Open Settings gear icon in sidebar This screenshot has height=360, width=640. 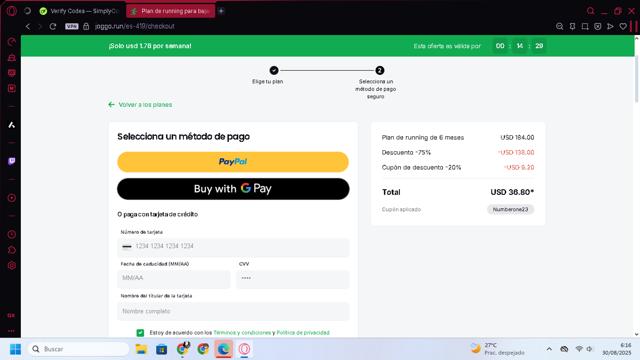pyautogui.click(x=11, y=265)
